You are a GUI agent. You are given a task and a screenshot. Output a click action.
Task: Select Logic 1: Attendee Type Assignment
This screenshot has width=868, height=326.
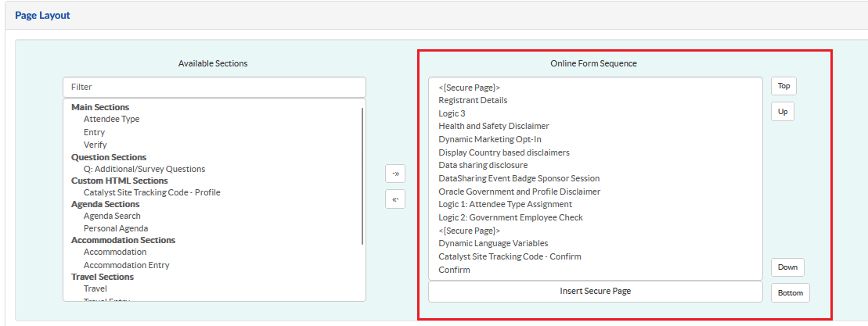[x=506, y=205]
